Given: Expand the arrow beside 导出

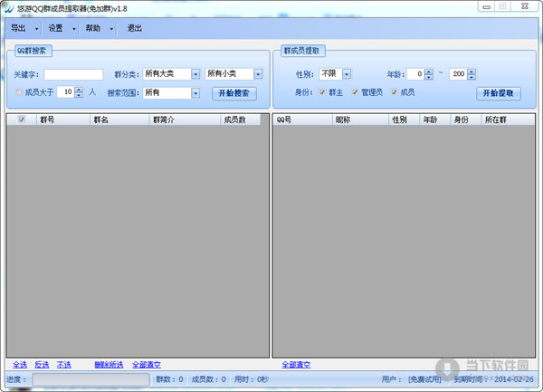Looking at the screenshot, I should [x=37, y=29].
